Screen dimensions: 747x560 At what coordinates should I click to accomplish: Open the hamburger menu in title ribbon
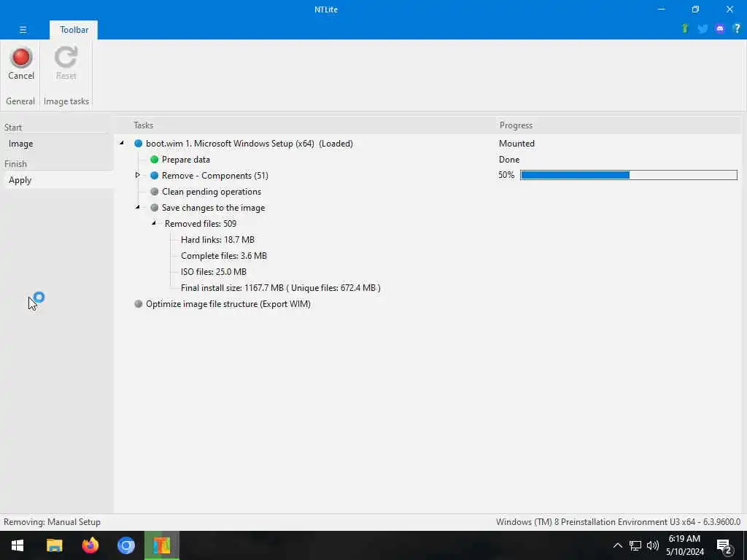(x=23, y=29)
